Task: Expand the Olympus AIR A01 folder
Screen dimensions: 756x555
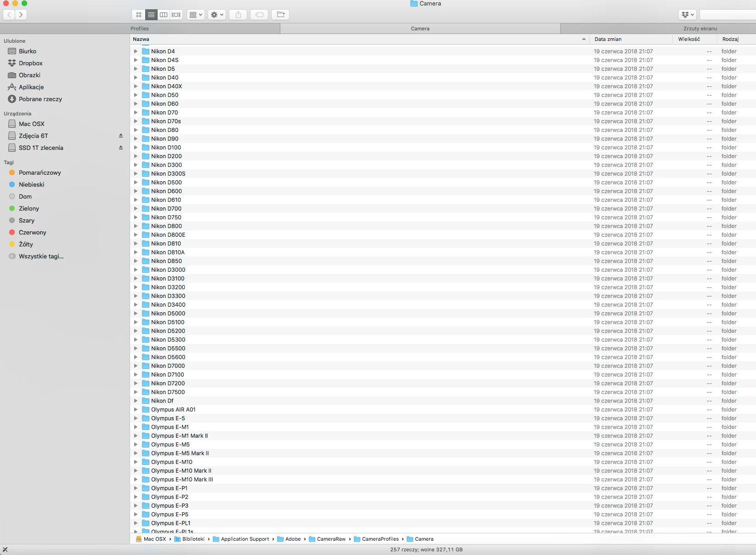Action: pos(136,409)
